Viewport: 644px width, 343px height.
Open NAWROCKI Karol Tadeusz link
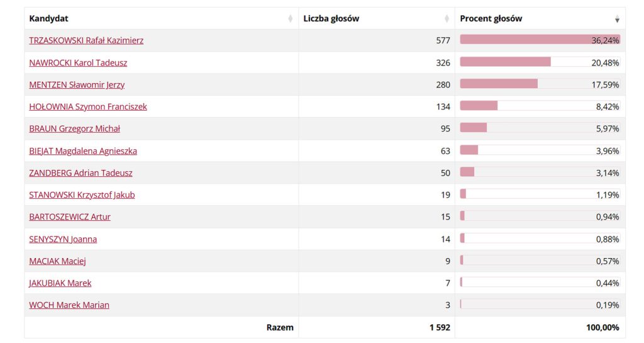tap(78, 62)
